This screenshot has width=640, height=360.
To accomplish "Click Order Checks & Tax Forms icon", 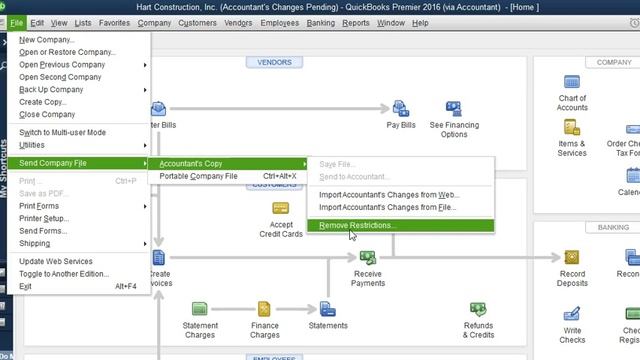I will coord(633,130).
